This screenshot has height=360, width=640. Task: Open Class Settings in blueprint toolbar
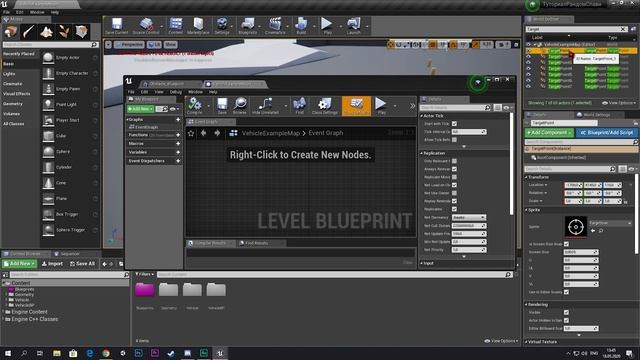tap(324, 106)
